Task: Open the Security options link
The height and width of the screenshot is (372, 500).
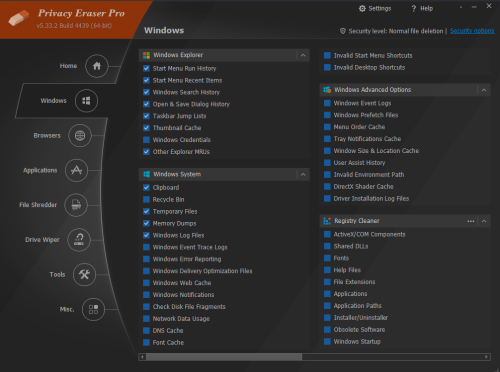Action: 472,31
